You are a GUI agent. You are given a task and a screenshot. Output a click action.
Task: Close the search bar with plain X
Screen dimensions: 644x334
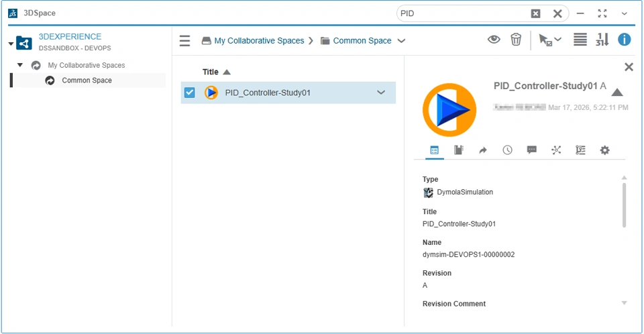557,13
